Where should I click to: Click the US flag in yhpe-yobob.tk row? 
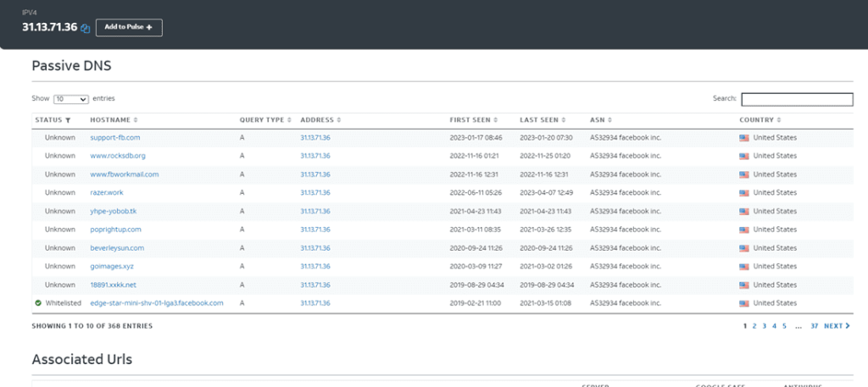(744, 211)
